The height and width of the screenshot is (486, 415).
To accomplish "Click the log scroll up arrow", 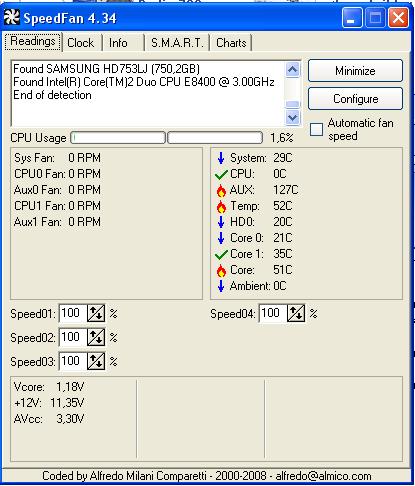I will [293, 70].
